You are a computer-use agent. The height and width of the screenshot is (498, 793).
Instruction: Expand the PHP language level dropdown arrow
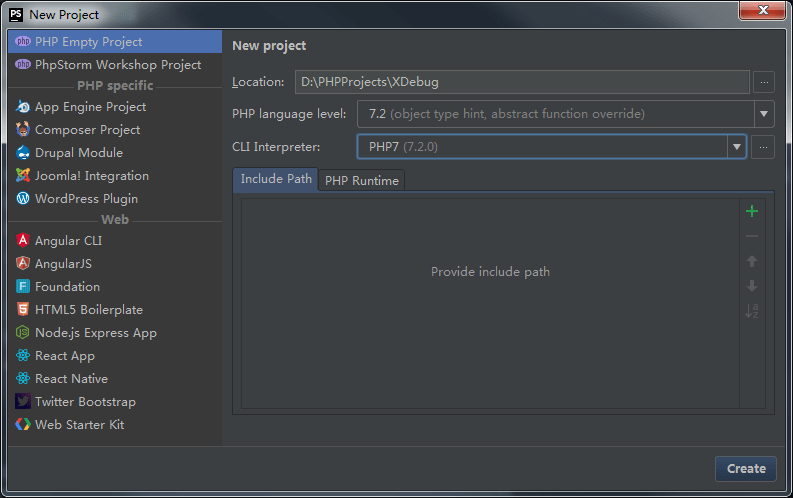pos(764,114)
